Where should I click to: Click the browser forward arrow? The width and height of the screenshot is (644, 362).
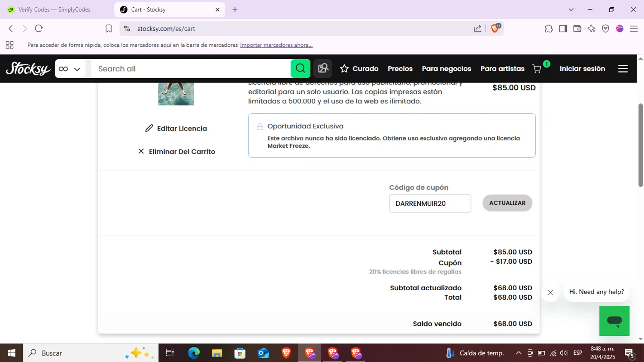(x=24, y=28)
